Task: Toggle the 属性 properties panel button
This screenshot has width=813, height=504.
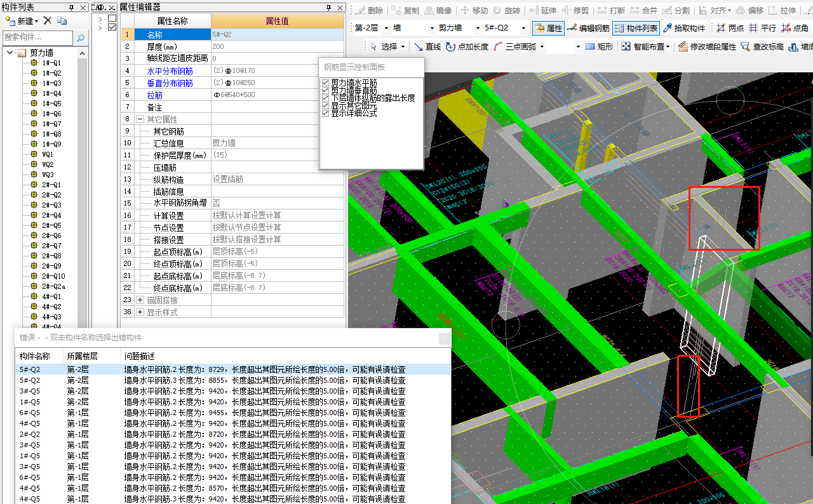Action: pos(548,28)
